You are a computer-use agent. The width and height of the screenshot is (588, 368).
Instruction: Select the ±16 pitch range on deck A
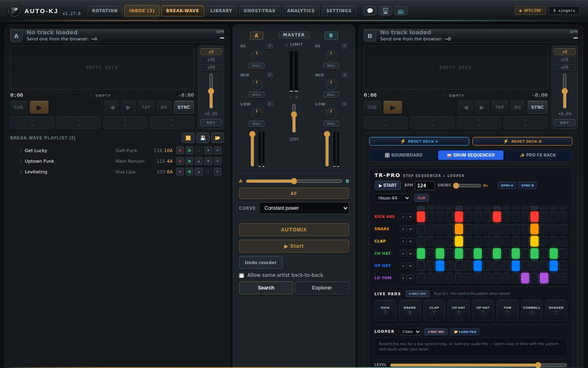coord(211,59)
